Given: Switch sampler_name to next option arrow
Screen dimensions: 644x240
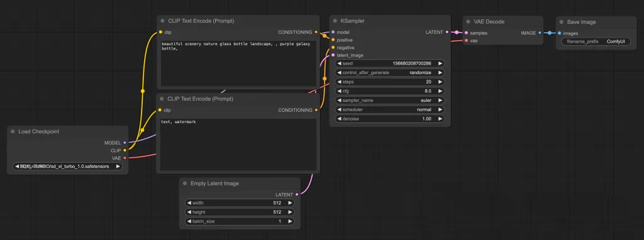Looking at the screenshot, I should (440, 100).
